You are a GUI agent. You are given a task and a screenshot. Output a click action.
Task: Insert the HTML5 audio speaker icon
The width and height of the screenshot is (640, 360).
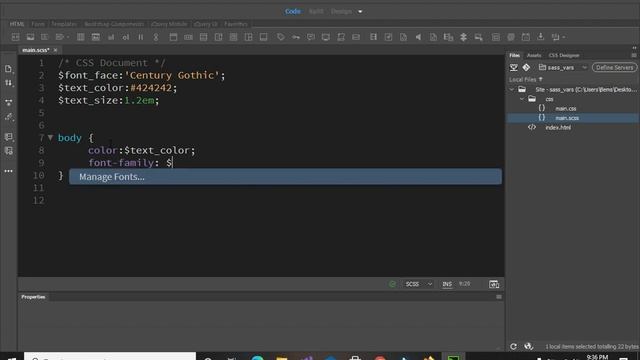pyautogui.click(x=418, y=37)
